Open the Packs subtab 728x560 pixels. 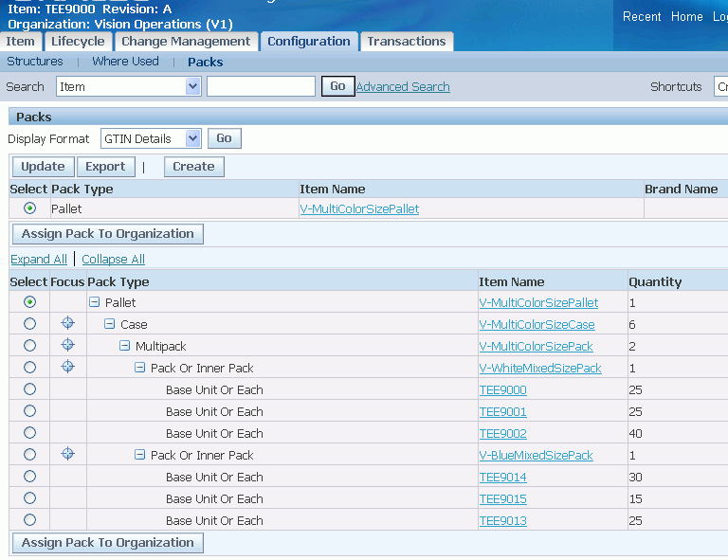(x=205, y=62)
